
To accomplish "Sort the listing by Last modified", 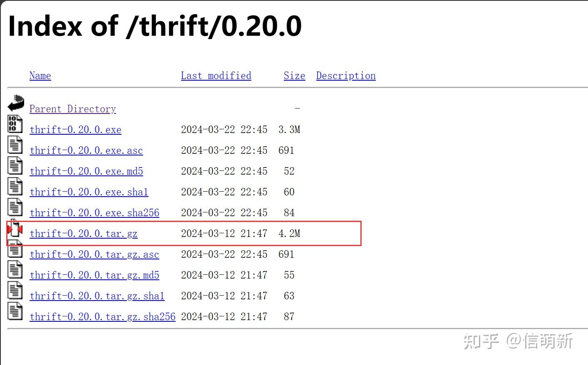I will [x=216, y=76].
